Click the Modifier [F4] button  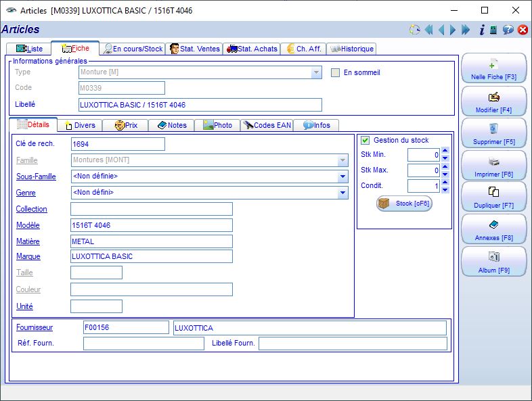tap(493, 101)
